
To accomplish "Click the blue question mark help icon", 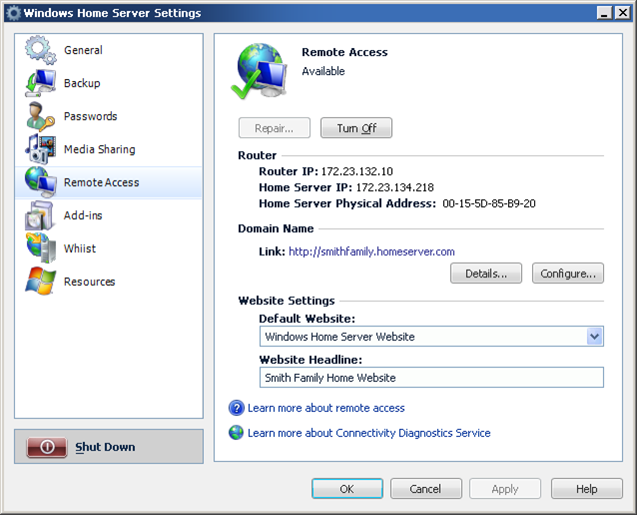I will pyautogui.click(x=236, y=408).
